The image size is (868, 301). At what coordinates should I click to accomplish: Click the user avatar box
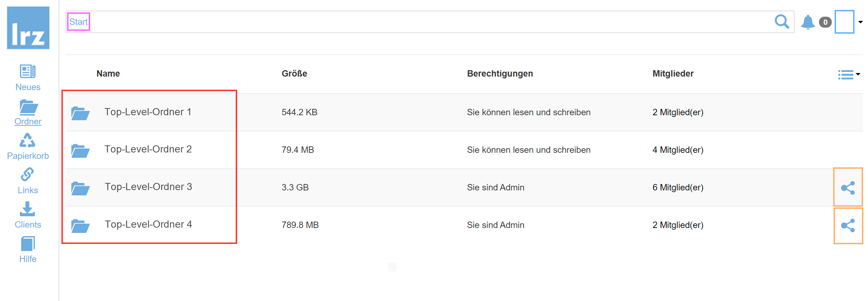coord(844,22)
